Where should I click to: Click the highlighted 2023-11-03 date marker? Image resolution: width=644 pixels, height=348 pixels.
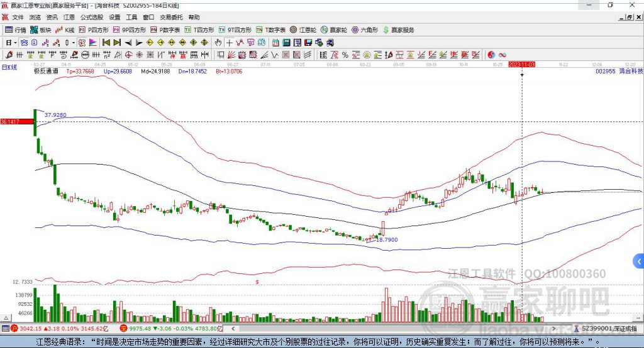point(521,65)
